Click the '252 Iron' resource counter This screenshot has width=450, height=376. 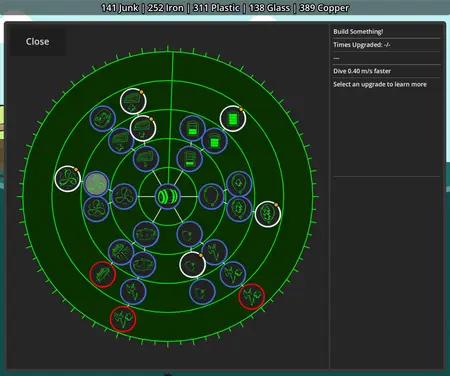(166, 8)
